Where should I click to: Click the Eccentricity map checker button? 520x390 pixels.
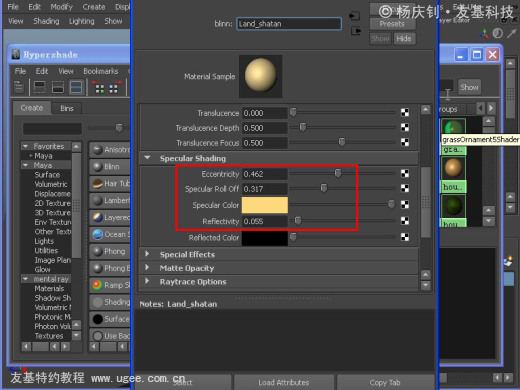pos(405,174)
